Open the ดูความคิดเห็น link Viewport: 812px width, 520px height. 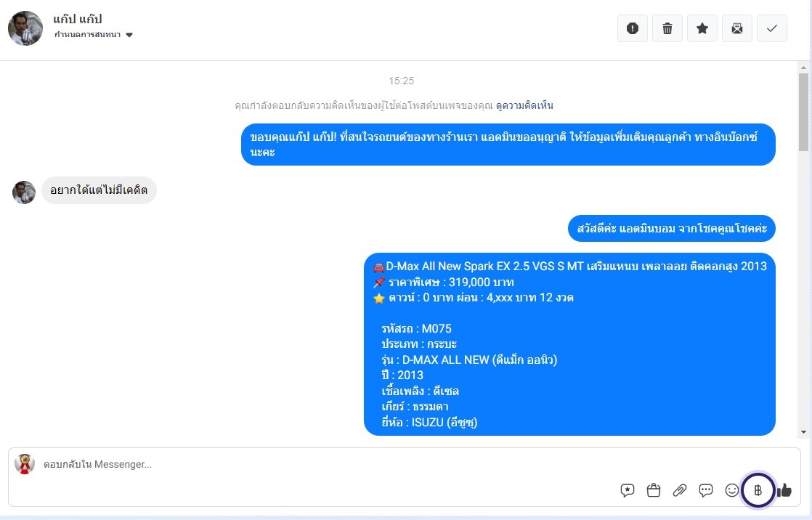pyautogui.click(x=524, y=105)
